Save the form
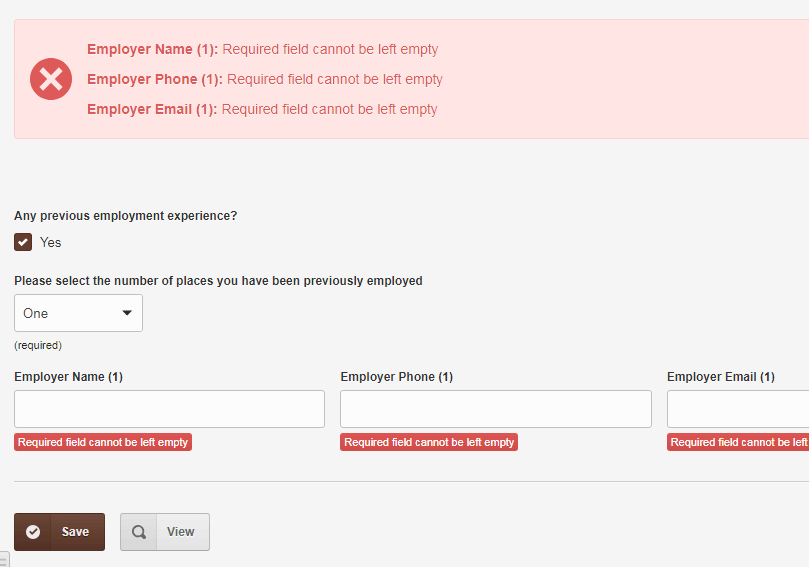The height and width of the screenshot is (567, 809). pos(59,532)
